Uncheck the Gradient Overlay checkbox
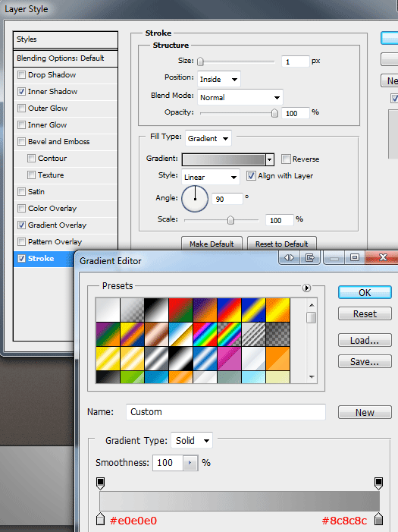 [21, 225]
